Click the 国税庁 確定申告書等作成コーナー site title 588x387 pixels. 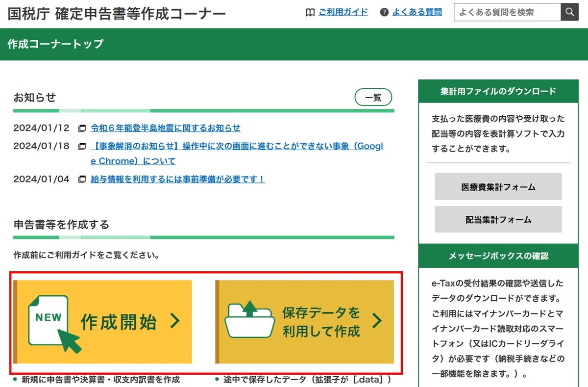tap(117, 13)
